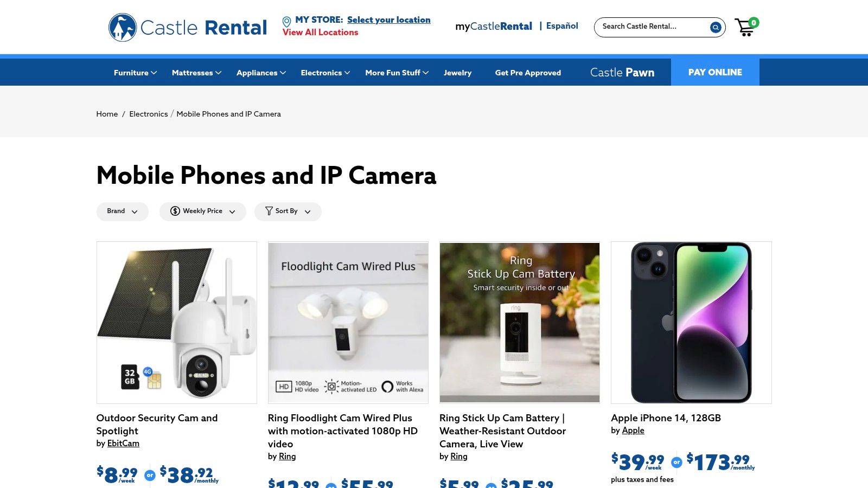Expand the Weekly Price filter
Viewport: 868px width, 488px height.
[x=202, y=211]
